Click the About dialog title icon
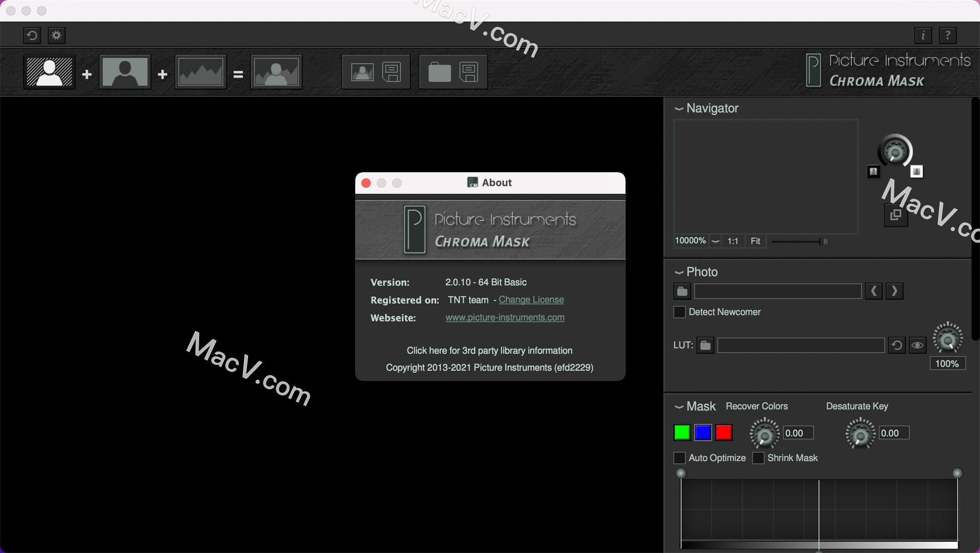Screen dimensions: 980x553 (x=473, y=183)
